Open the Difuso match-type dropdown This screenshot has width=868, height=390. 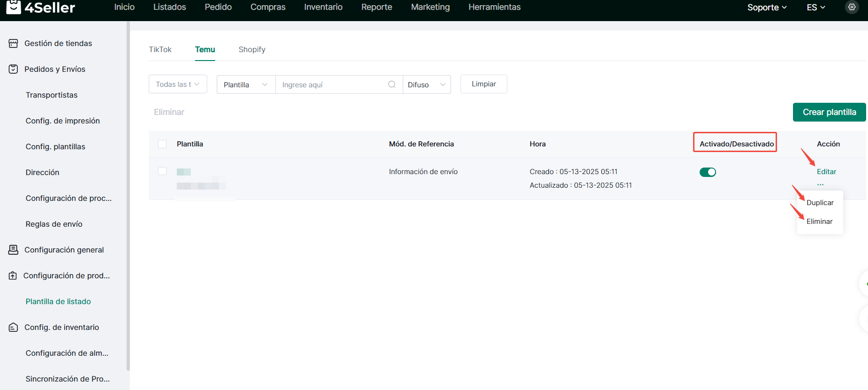point(427,84)
